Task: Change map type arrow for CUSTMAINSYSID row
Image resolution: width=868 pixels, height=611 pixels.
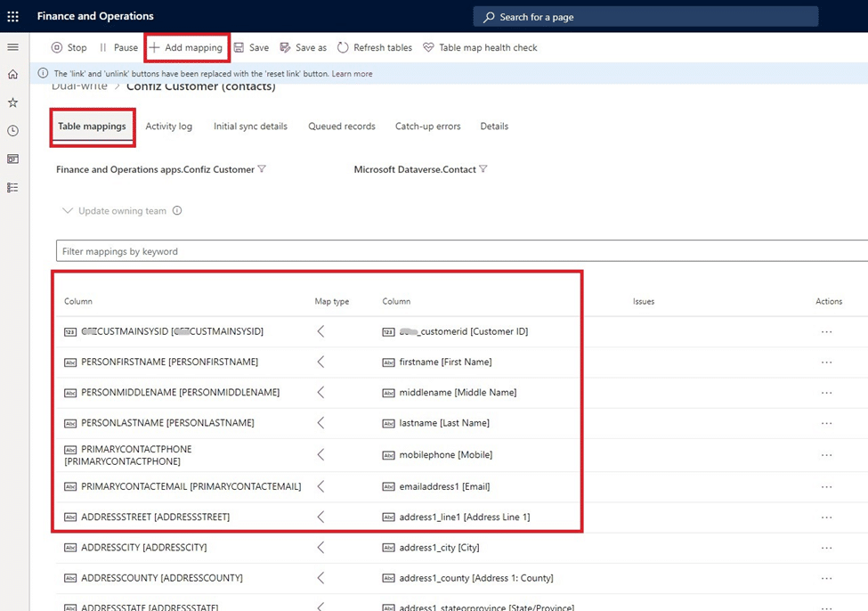Action: tap(320, 331)
